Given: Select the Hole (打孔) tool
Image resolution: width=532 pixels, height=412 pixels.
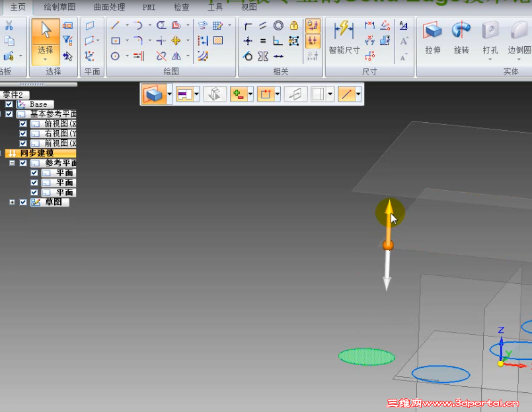Looking at the screenshot, I should pos(490,36).
